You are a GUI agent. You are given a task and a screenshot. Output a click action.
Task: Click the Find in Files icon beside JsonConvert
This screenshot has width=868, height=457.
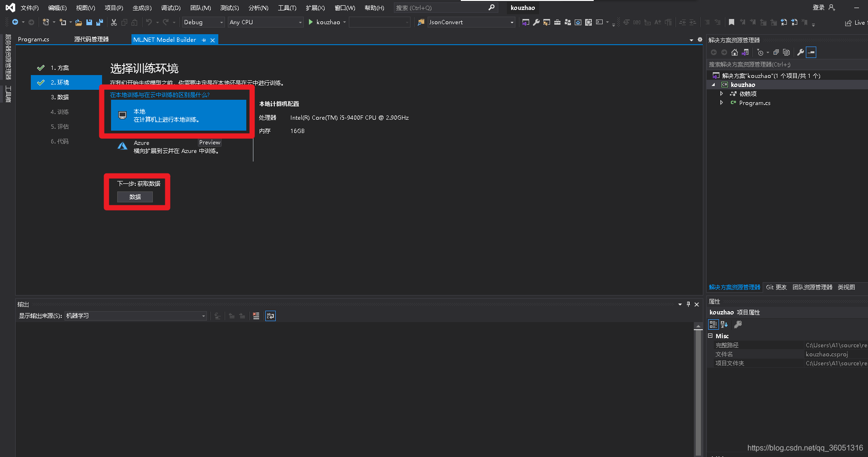click(x=421, y=22)
